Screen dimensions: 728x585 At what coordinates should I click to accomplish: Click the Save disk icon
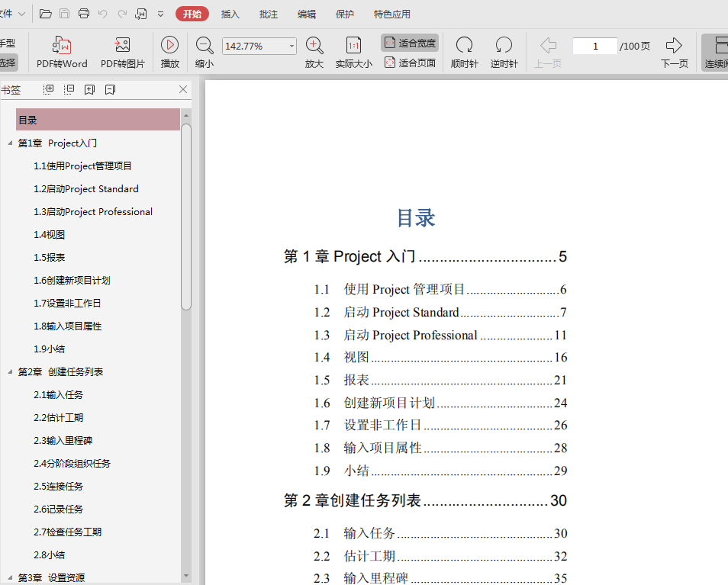click(65, 14)
